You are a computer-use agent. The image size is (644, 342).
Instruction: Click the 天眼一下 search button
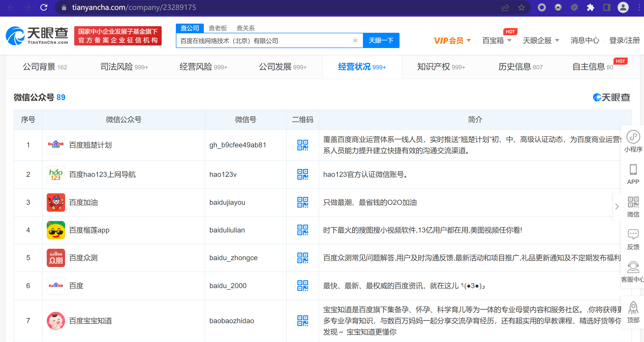click(x=381, y=40)
